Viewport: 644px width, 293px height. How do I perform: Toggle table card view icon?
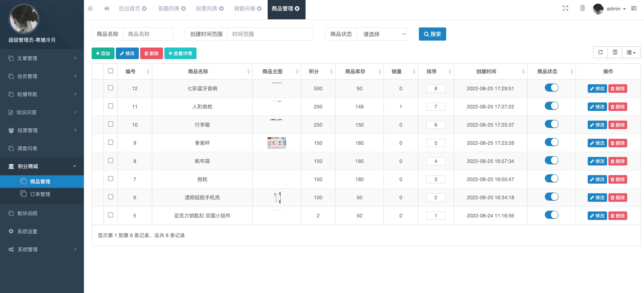coord(615,52)
